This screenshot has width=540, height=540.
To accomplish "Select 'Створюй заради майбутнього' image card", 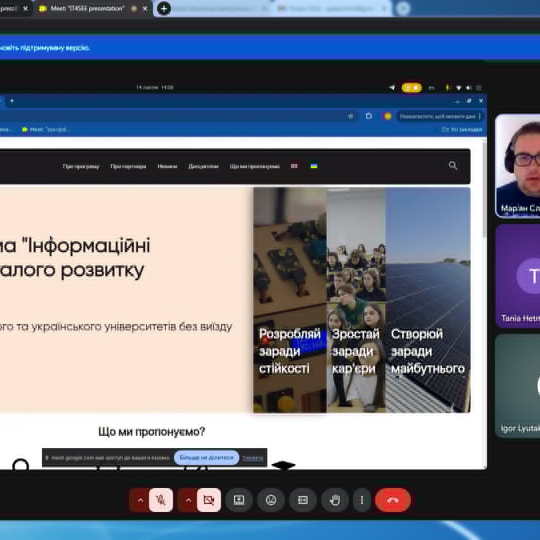I will (x=428, y=300).
